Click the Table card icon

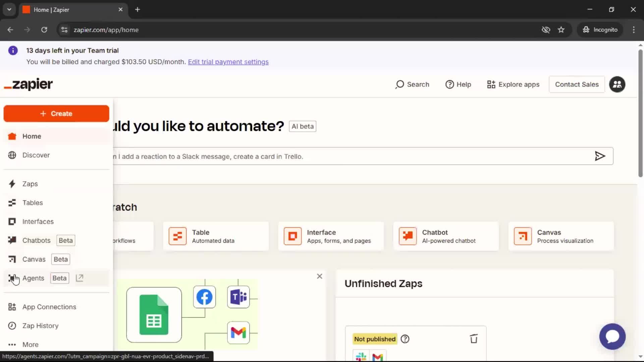point(177,236)
